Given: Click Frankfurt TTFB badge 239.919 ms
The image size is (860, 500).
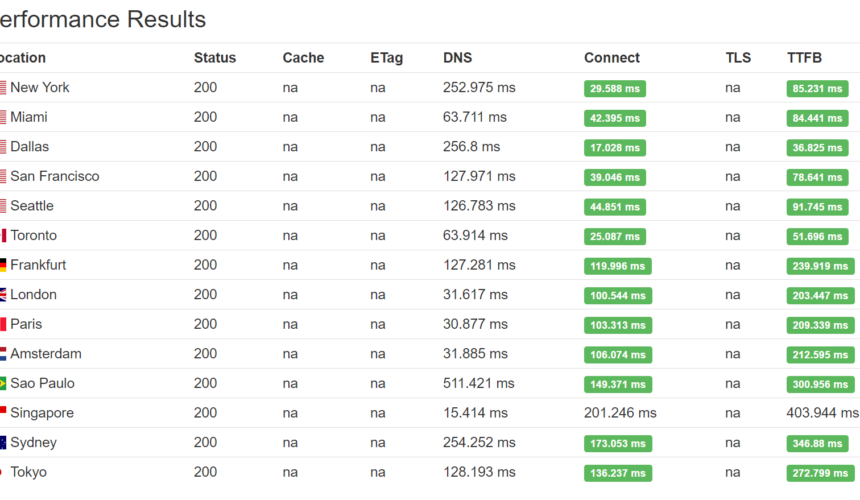Looking at the screenshot, I should [x=820, y=266].
